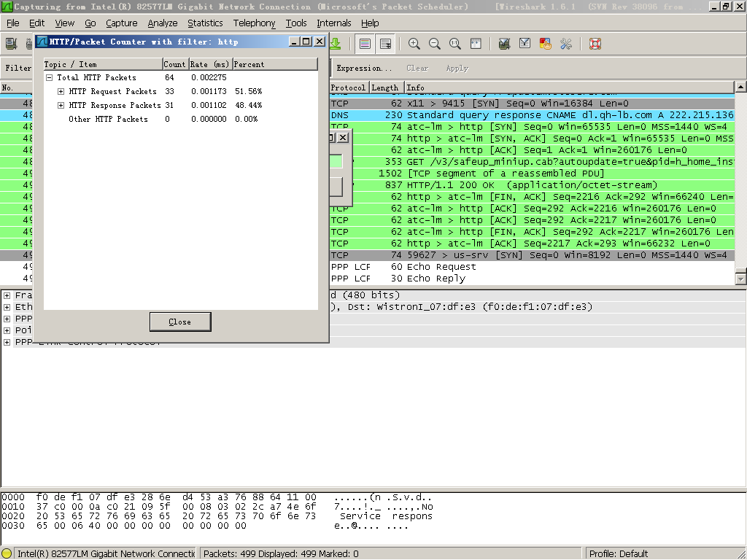Toggle packet list colorize icon
Image resolution: width=747 pixels, height=560 pixels.
[x=365, y=44]
